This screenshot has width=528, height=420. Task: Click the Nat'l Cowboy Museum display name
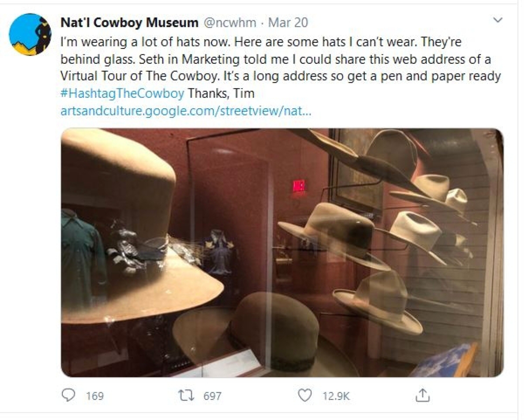[x=129, y=22]
